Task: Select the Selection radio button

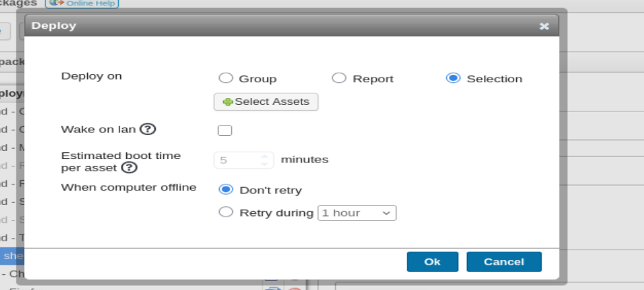Action: [x=453, y=78]
